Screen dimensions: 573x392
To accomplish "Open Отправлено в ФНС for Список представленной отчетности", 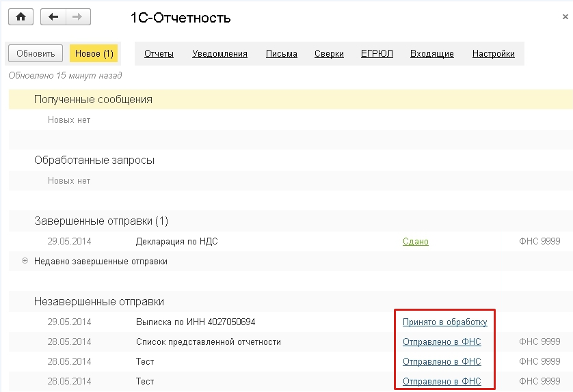I will click(x=442, y=341).
